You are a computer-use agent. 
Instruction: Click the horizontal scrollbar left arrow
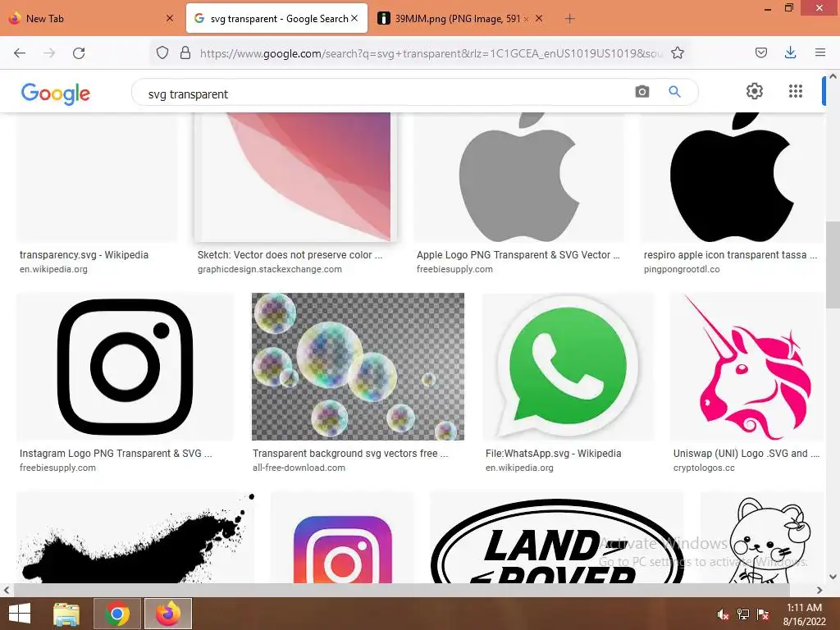pyautogui.click(x=6, y=590)
